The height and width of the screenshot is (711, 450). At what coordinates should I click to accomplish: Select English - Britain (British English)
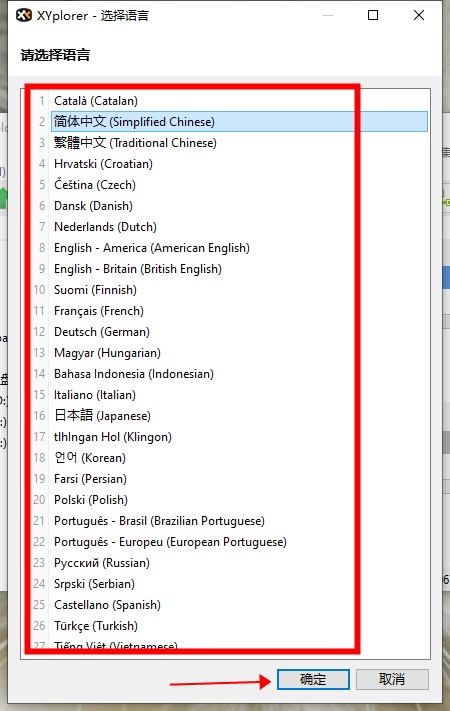point(138,268)
